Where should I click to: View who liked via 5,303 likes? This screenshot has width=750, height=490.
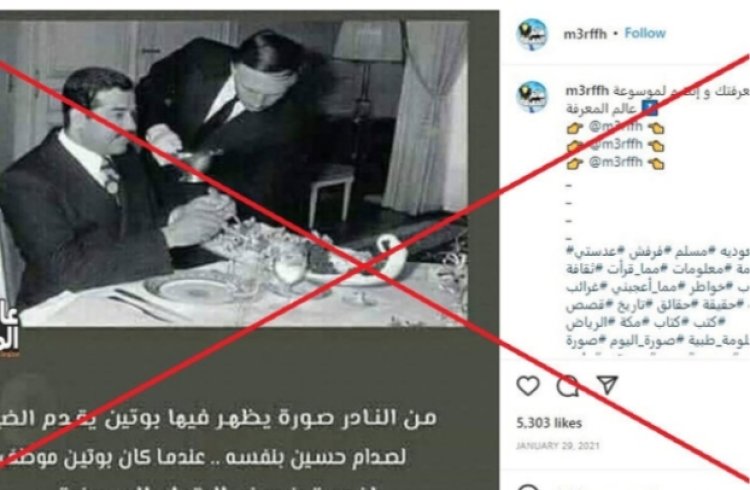tap(549, 423)
